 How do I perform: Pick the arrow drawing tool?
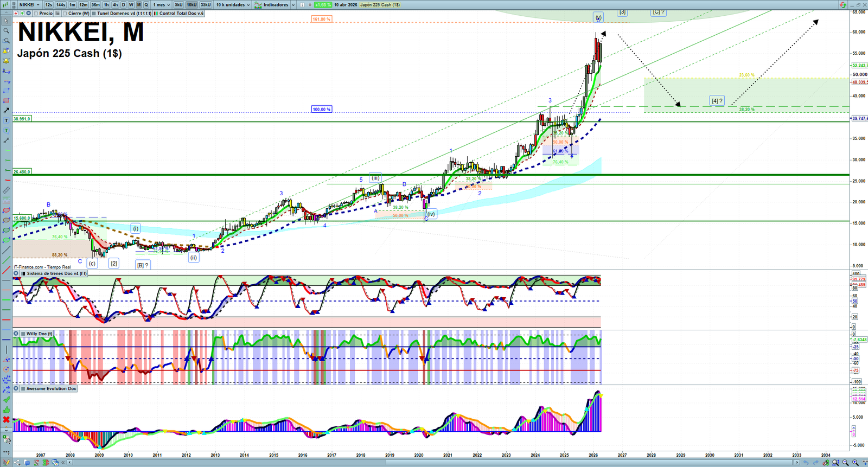[x=6, y=110]
